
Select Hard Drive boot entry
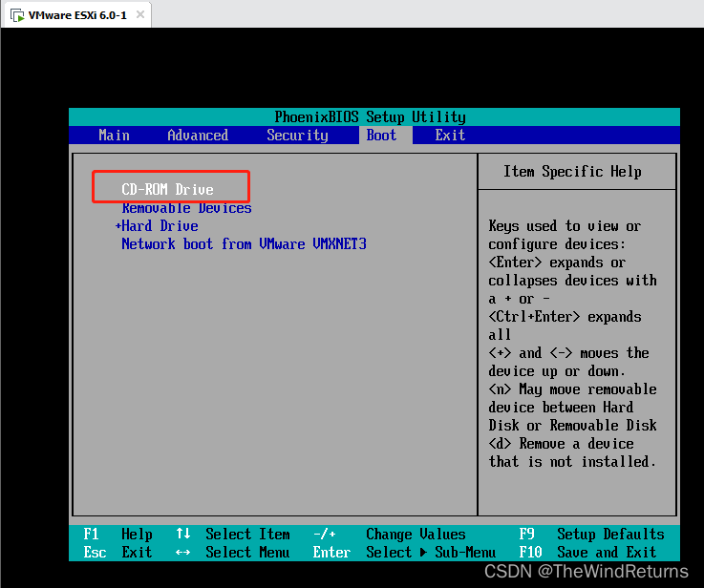click(160, 225)
